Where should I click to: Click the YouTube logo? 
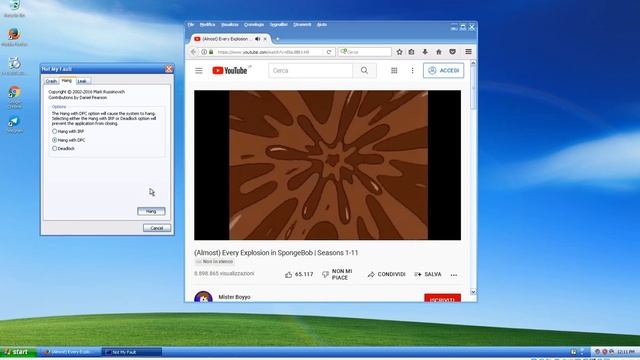pyautogui.click(x=230, y=71)
